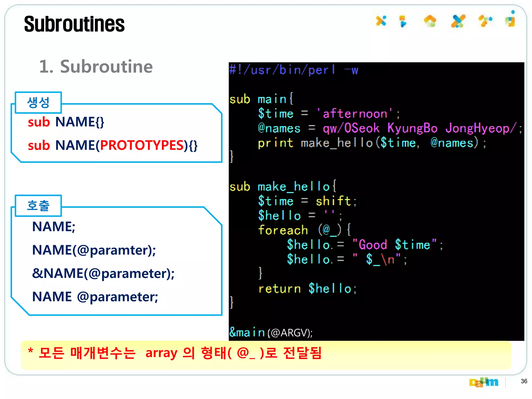Click the '1. Subroutine' heading

point(96,66)
